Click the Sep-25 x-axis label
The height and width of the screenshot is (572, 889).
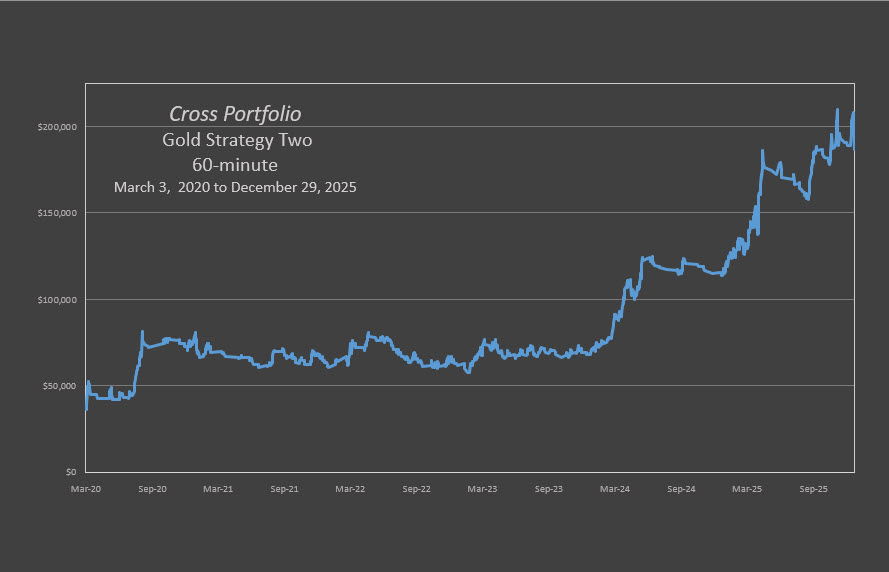813,490
